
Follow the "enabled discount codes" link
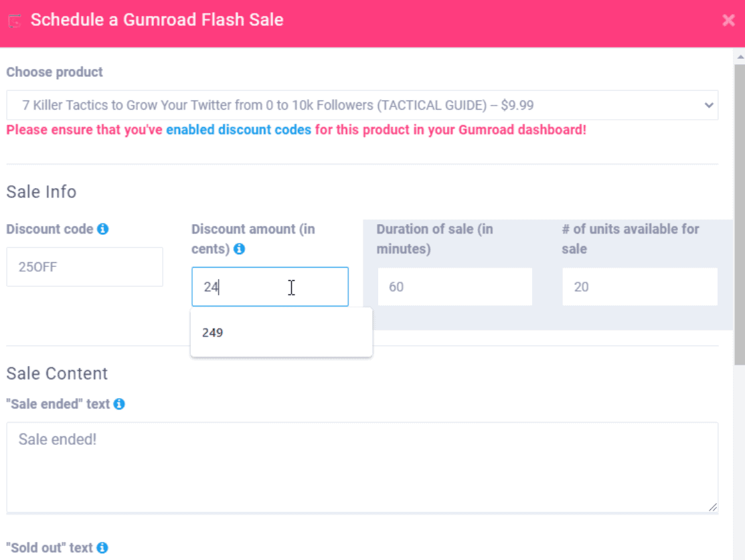238,130
